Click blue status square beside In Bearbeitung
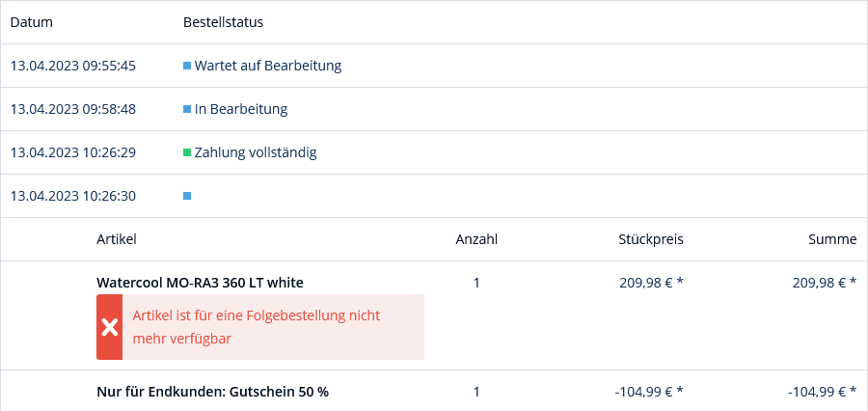Screen dimensions: 868x411 point(187,109)
